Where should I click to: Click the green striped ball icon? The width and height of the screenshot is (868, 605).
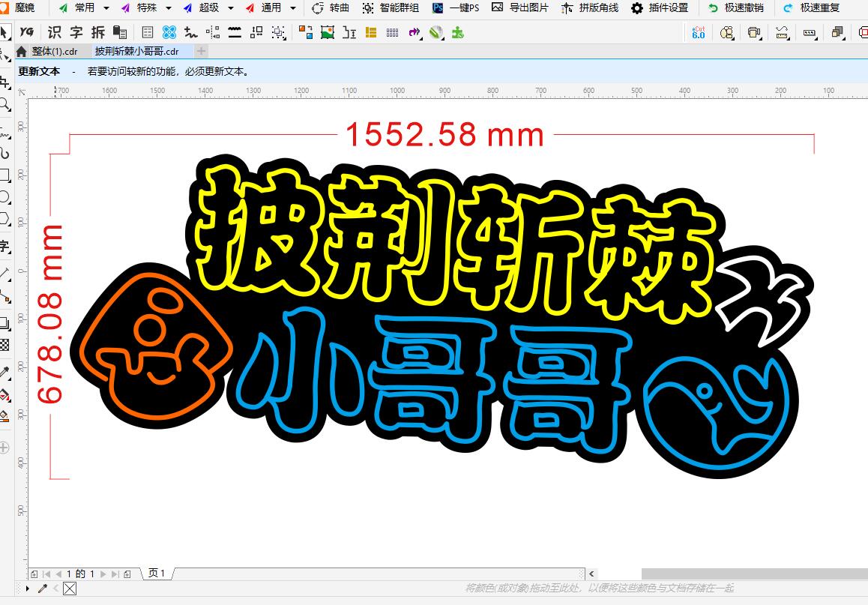[x=436, y=33]
